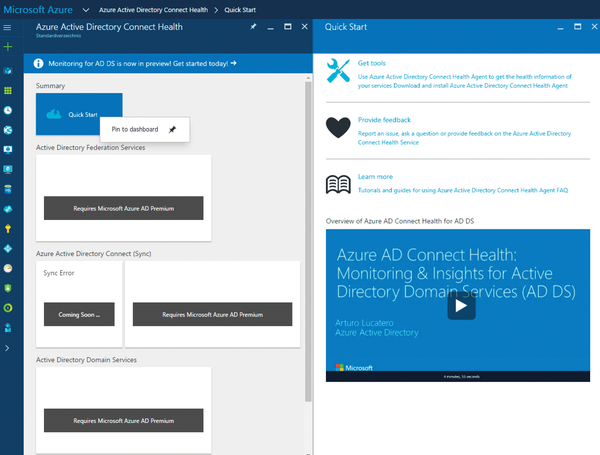Open the green circle billing sidebar icon

tap(8, 308)
